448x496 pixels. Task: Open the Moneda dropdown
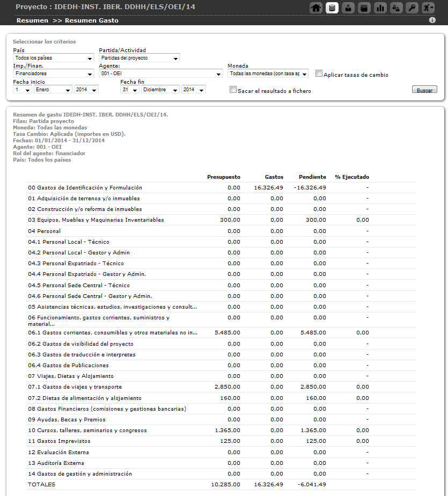pyautogui.click(x=268, y=74)
